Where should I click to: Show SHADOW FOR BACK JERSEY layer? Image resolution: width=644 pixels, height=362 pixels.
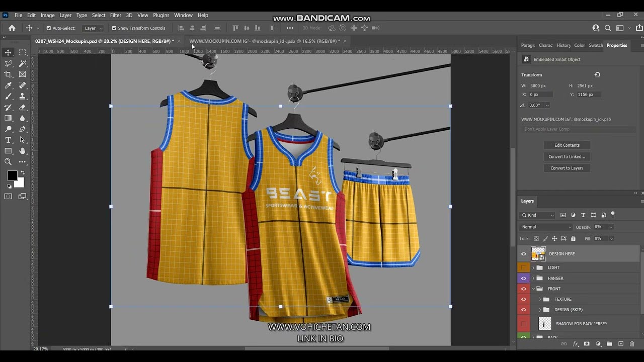point(523,324)
